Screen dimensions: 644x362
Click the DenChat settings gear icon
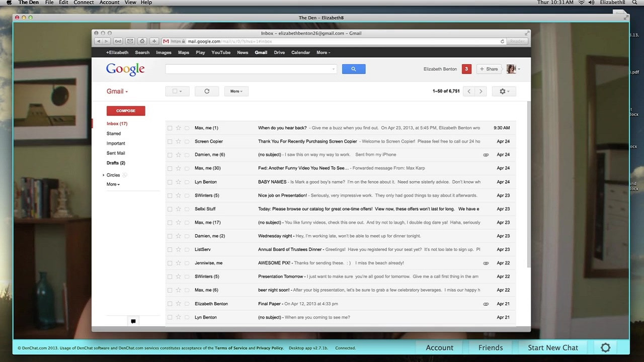[x=605, y=347]
